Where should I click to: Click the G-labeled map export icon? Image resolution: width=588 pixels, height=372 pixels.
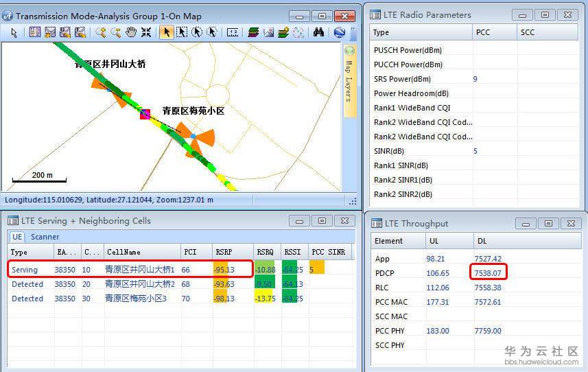click(65, 33)
